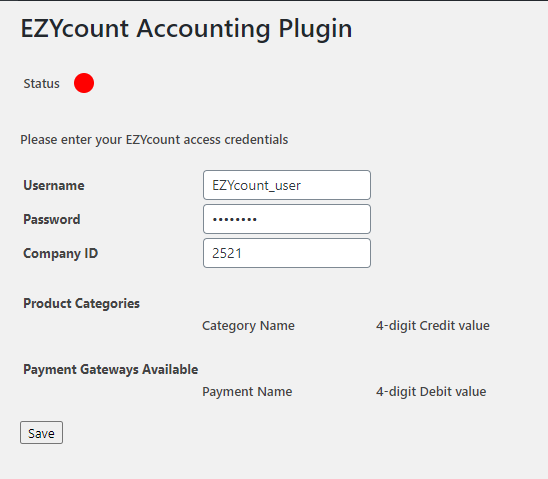Click the 4-digit Debit value header
Image resolution: width=548 pixels, height=479 pixels.
[431, 392]
